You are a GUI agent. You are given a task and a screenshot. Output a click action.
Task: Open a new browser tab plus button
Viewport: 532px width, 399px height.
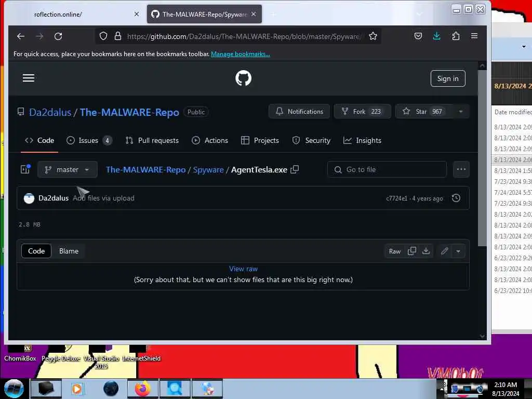pos(273,14)
